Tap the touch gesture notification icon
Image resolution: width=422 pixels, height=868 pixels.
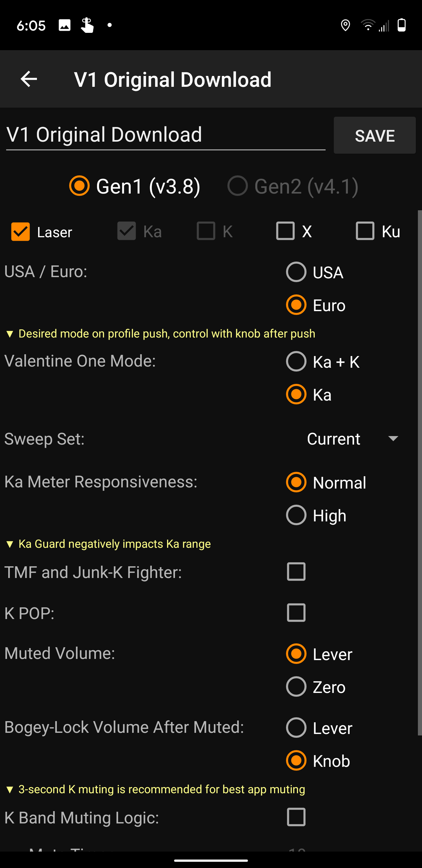coord(87,25)
